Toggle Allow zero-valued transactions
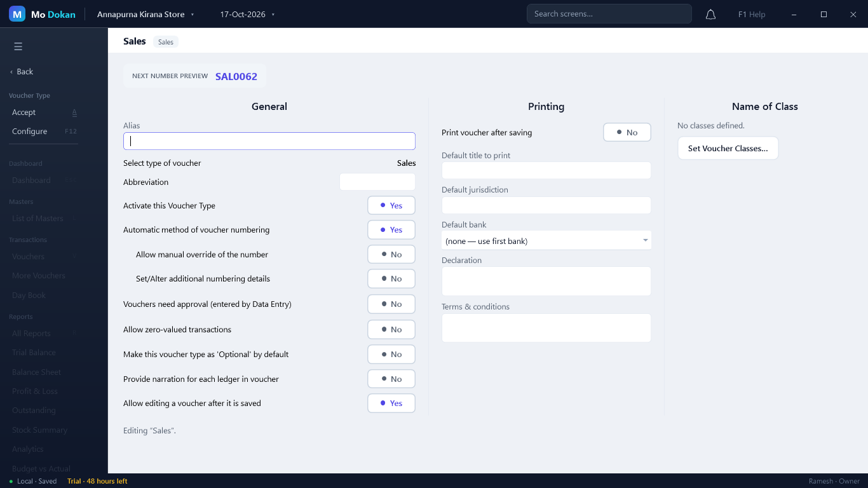The image size is (868, 488). coord(391,330)
